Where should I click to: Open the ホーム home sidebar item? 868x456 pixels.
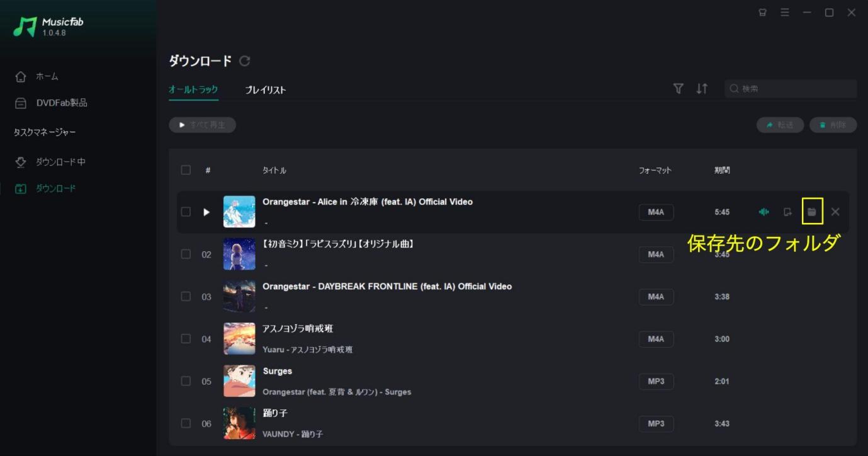coord(38,76)
